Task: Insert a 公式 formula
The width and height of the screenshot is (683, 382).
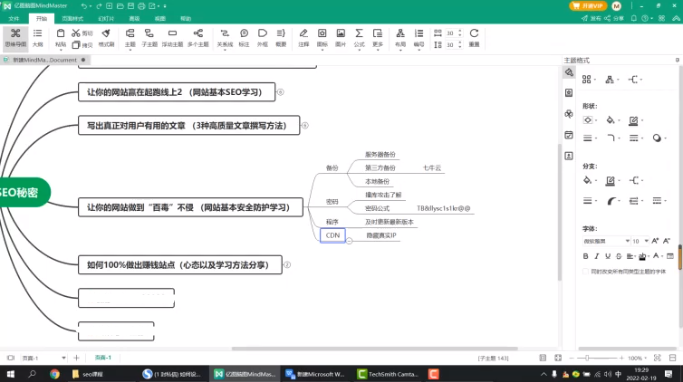Action: click(359, 38)
